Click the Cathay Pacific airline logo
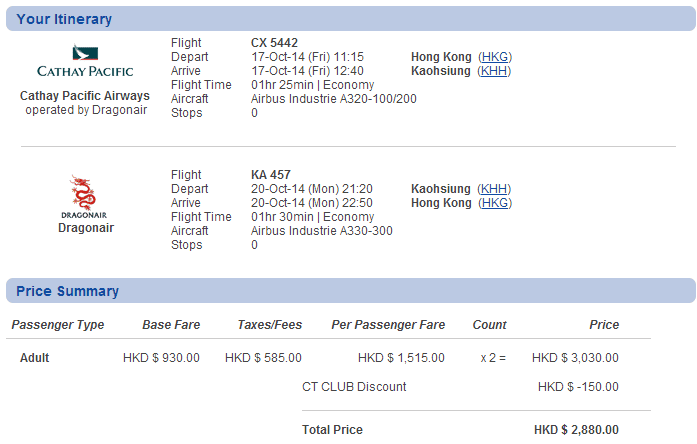 (x=85, y=62)
